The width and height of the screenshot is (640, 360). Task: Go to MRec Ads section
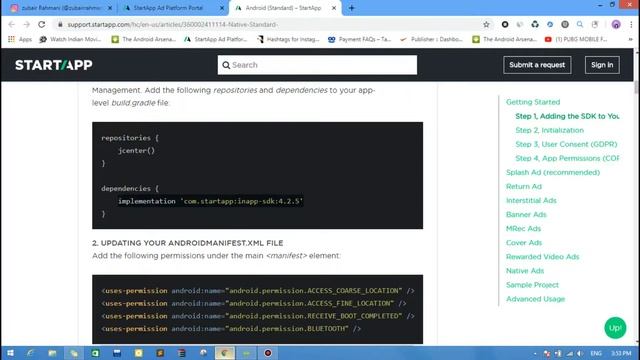click(x=523, y=229)
